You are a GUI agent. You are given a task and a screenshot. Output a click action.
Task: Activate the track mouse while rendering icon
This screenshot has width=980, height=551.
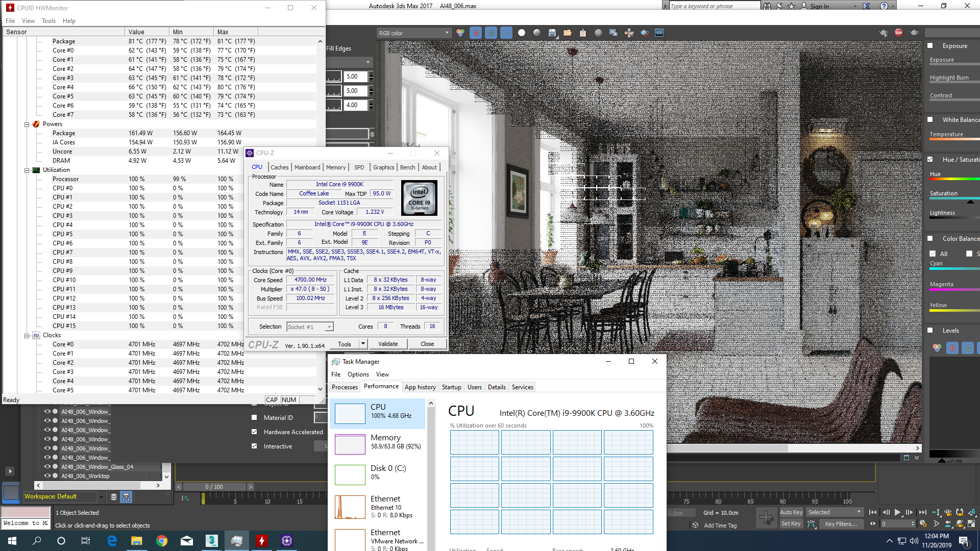(x=629, y=33)
